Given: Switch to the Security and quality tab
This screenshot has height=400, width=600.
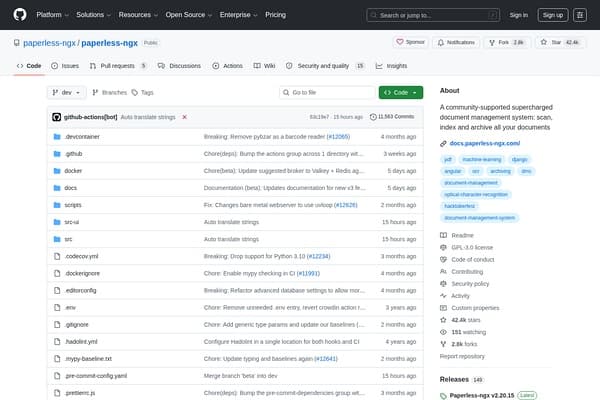Looking at the screenshot, I should click(325, 66).
